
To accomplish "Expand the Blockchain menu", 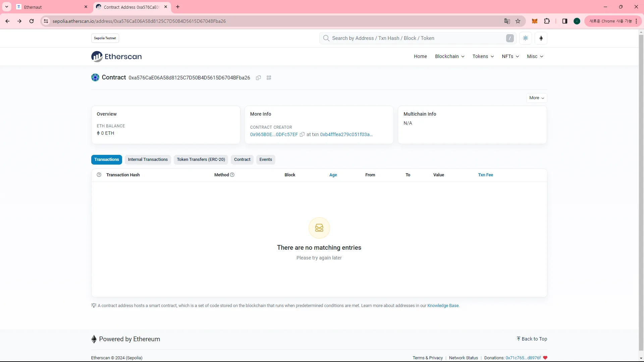I will click(450, 57).
